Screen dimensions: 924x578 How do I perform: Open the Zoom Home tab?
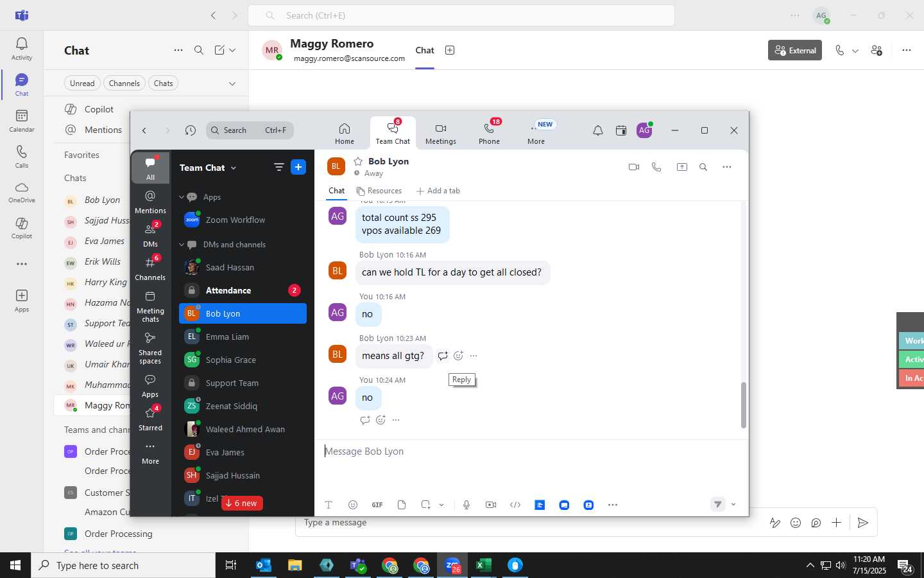(x=345, y=134)
